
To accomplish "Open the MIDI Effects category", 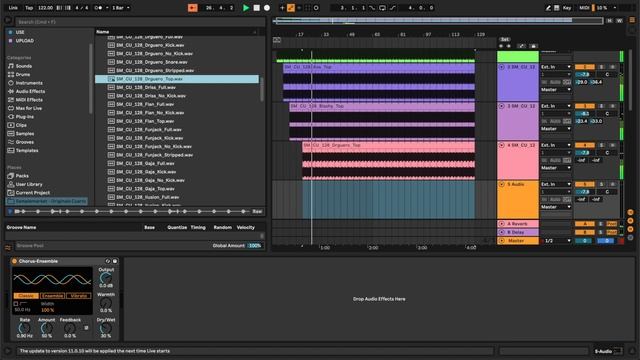I will (29, 100).
